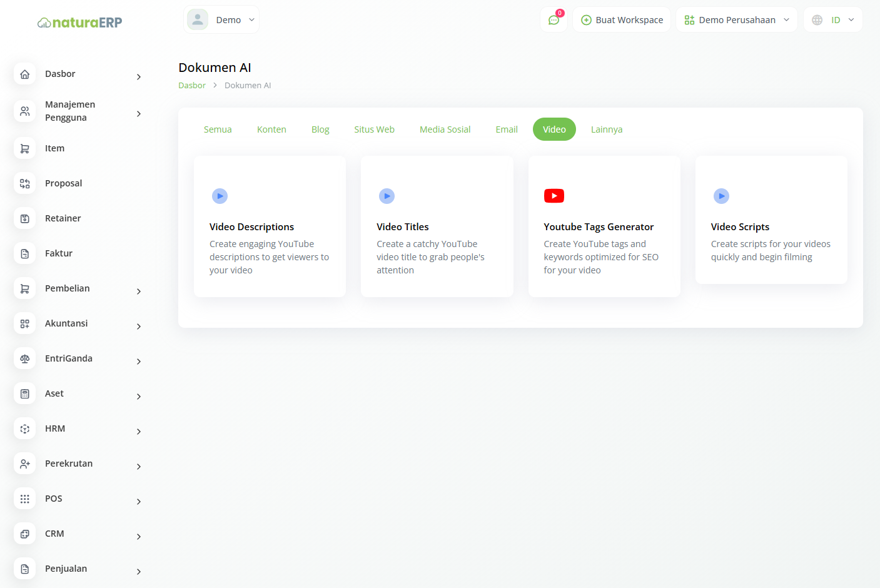Image resolution: width=880 pixels, height=588 pixels.
Task: Select the Blog tab
Action: coord(320,129)
